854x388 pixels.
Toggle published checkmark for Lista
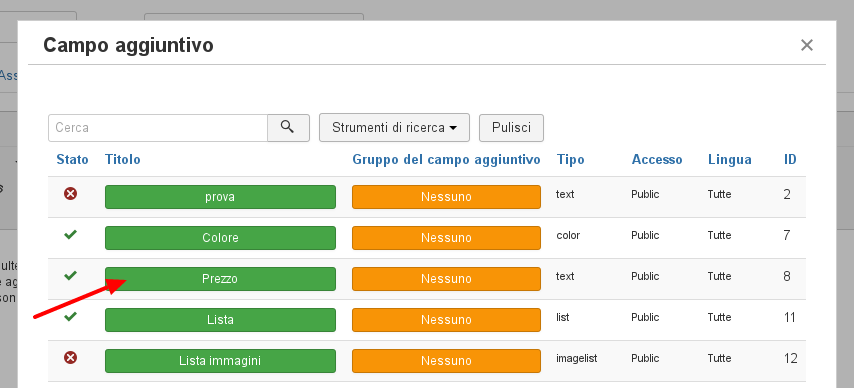(x=70, y=316)
